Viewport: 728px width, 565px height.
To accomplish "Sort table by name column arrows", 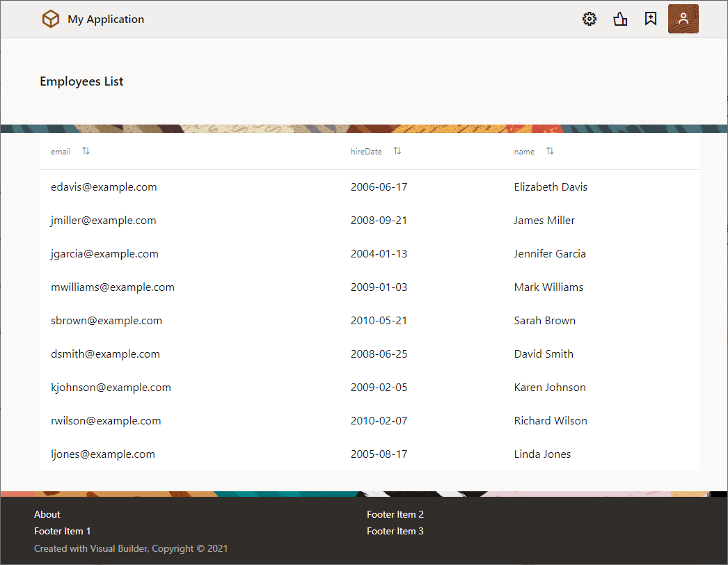I will (x=550, y=151).
